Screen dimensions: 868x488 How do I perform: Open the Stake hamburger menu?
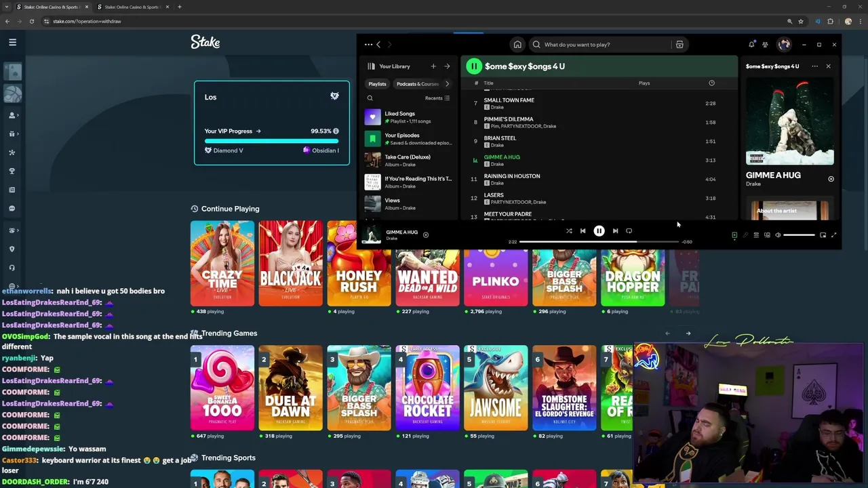pyautogui.click(x=12, y=42)
